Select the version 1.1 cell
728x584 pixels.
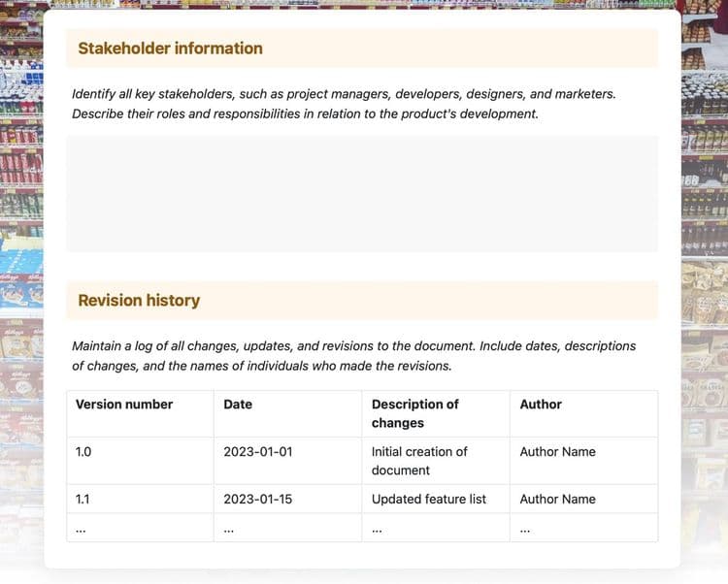coord(140,499)
